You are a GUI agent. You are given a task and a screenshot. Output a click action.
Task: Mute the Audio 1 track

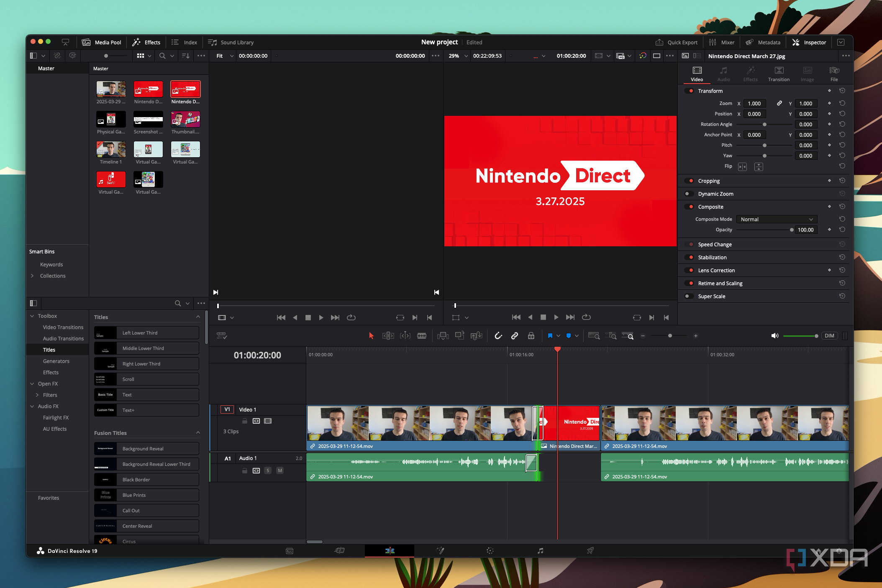point(280,470)
